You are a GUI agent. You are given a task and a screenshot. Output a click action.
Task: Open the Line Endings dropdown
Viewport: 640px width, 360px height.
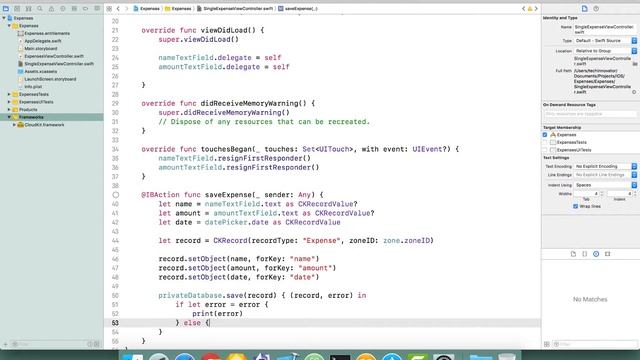point(605,175)
